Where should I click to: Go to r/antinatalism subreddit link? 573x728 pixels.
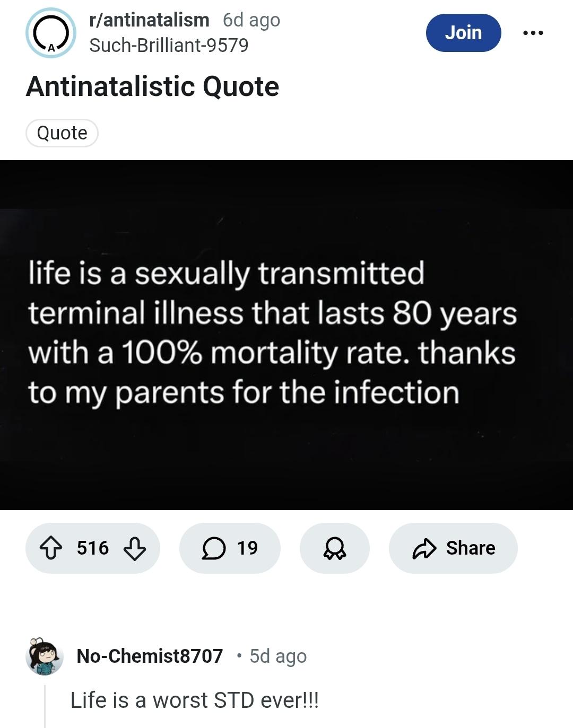point(149,20)
